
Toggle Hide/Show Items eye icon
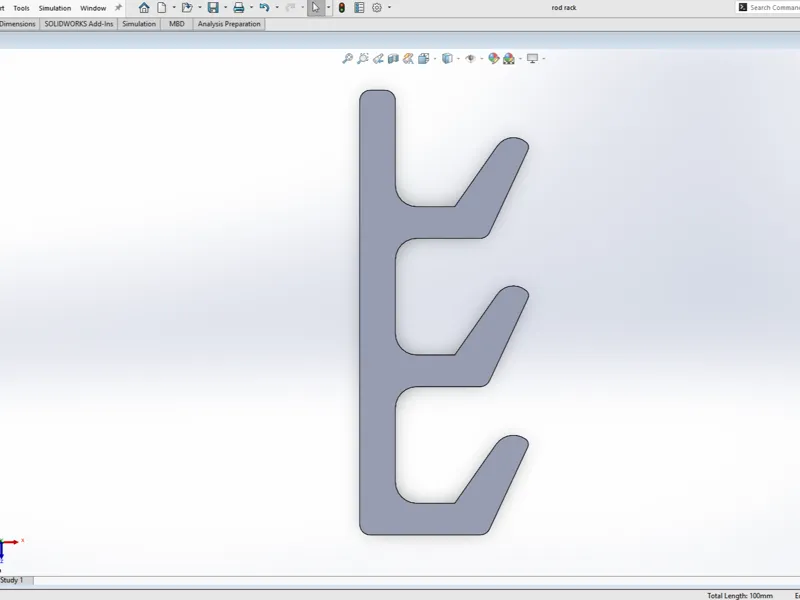470,59
